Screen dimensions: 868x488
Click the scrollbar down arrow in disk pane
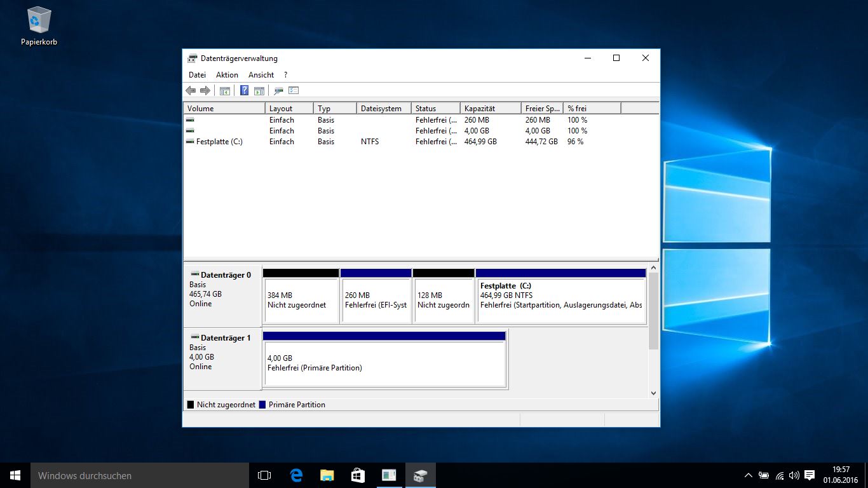pos(653,393)
